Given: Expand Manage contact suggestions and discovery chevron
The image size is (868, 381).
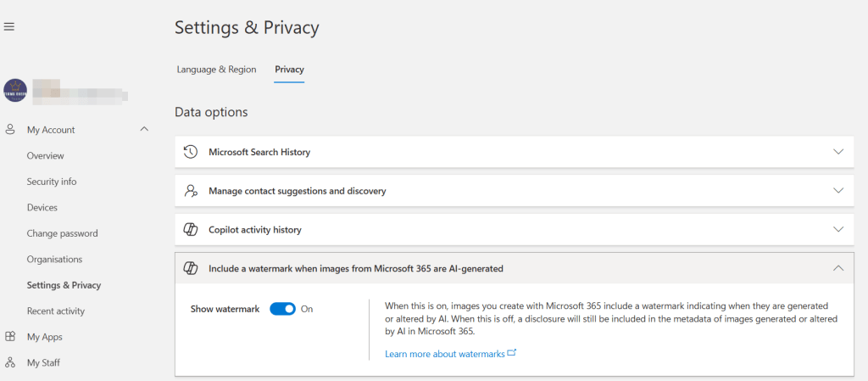Looking at the screenshot, I should 838,191.
